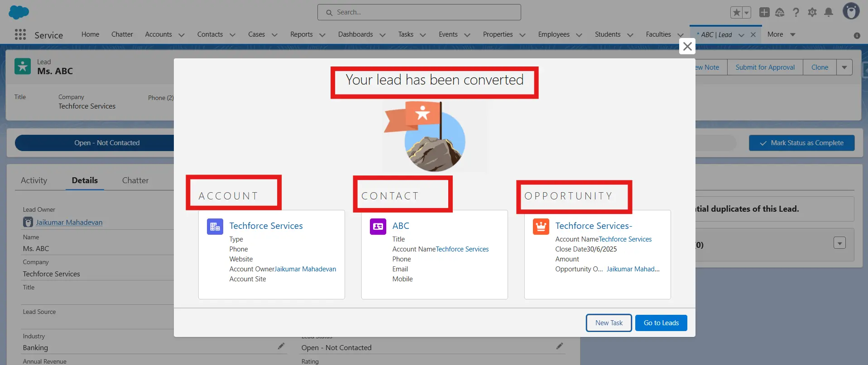Screen dimensions: 868x365
Task: Open the ABC Lead tab dropdown
Action: pos(741,35)
